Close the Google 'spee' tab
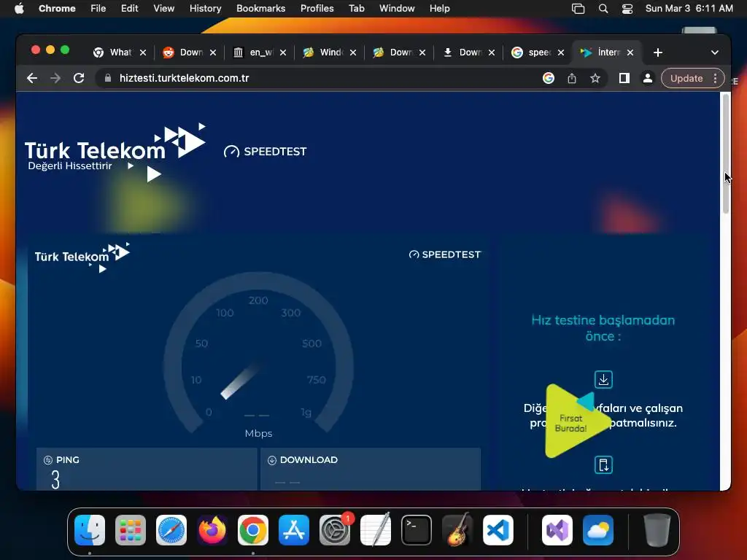Viewport: 747px width, 560px height. (x=561, y=52)
